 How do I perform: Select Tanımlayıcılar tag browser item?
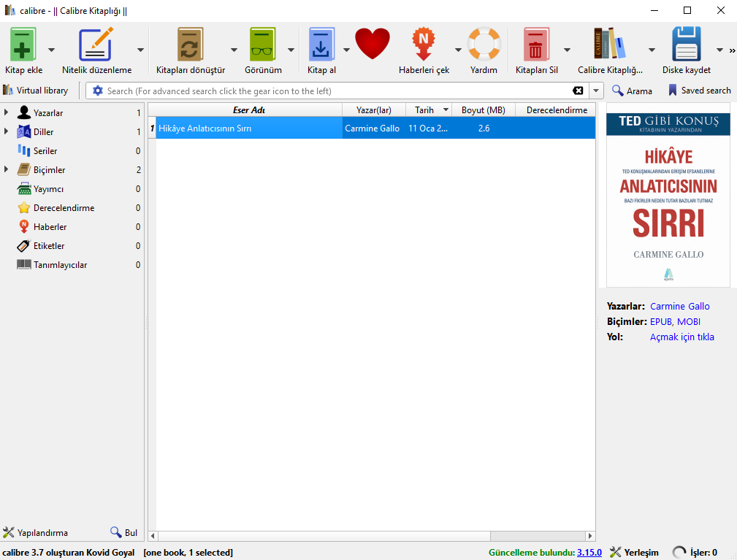(72, 264)
